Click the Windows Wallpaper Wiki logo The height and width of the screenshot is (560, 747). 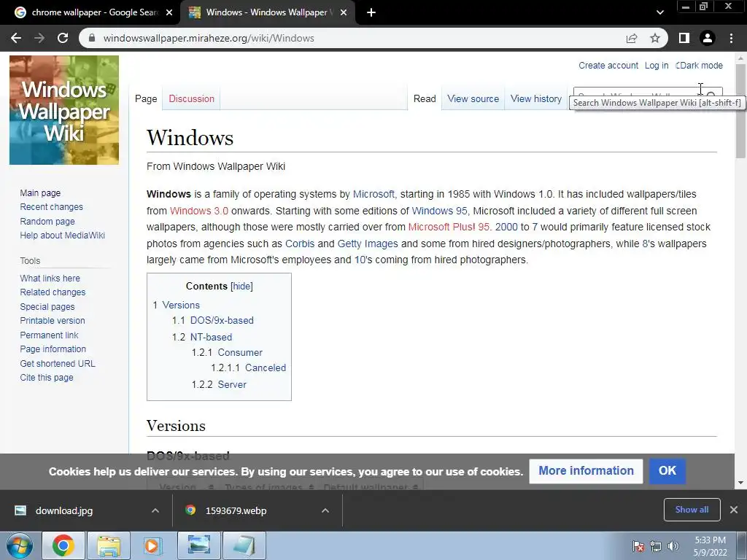[64, 110]
